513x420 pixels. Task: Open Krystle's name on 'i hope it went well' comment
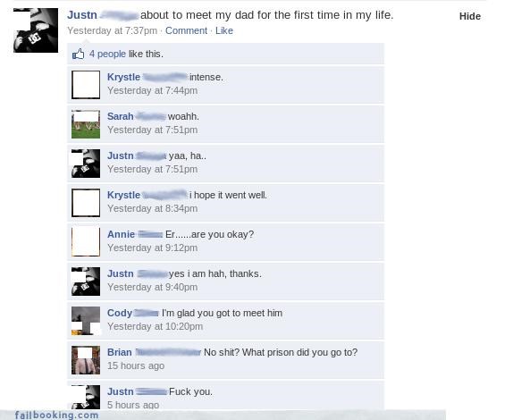[123, 195]
